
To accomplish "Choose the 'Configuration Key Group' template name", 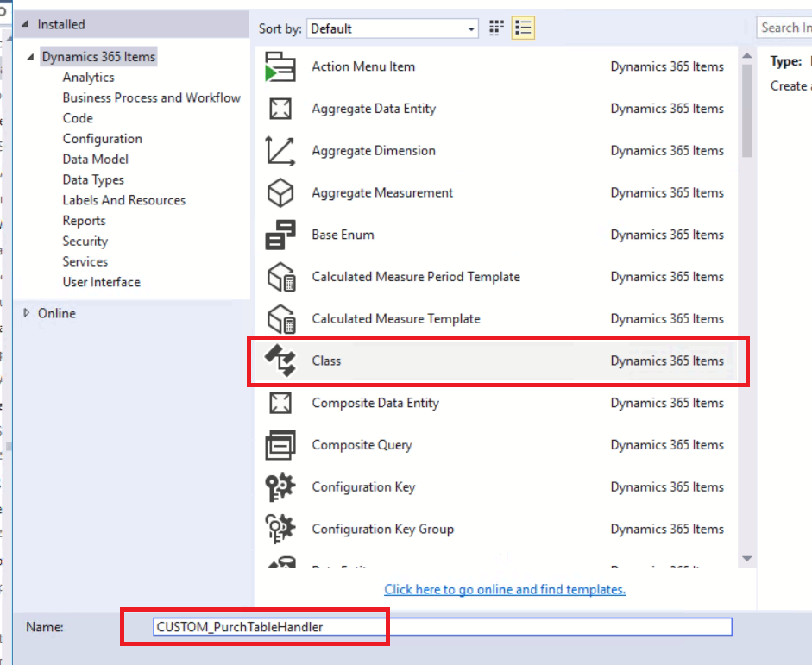I will (x=382, y=529).
